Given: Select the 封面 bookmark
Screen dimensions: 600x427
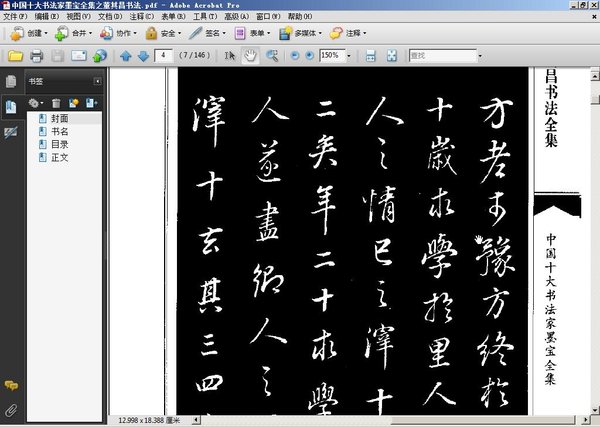Looking at the screenshot, I should [x=60, y=119].
